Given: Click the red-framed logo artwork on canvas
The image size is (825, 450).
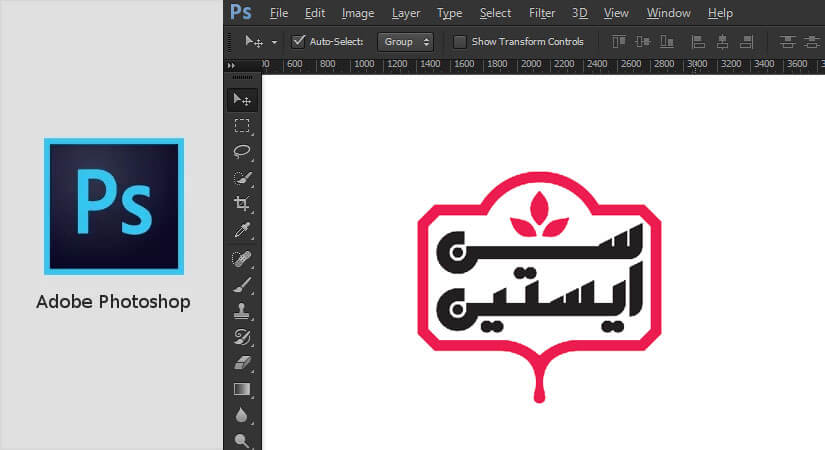Looking at the screenshot, I should (539, 287).
